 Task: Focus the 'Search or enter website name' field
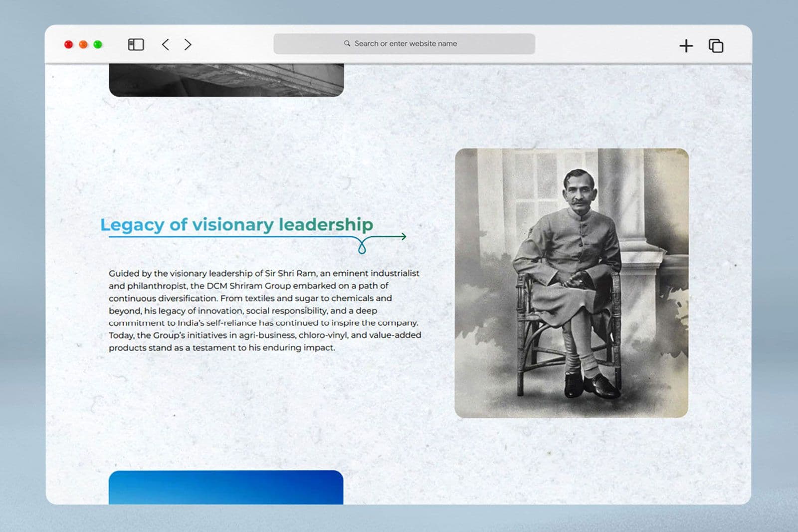(404, 44)
